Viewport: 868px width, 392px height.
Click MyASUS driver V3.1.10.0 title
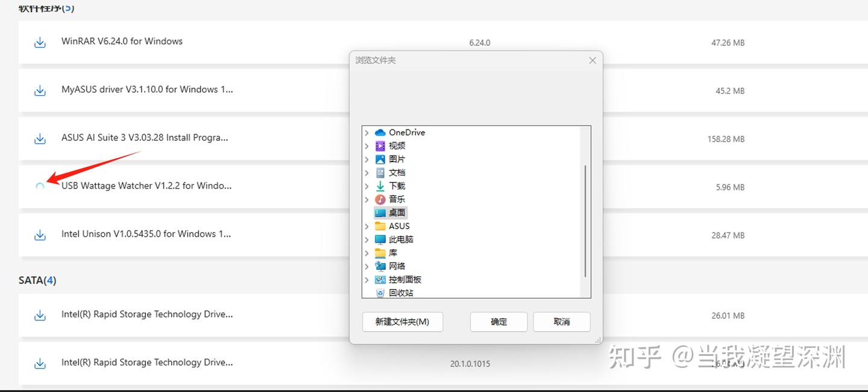[x=147, y=89]
